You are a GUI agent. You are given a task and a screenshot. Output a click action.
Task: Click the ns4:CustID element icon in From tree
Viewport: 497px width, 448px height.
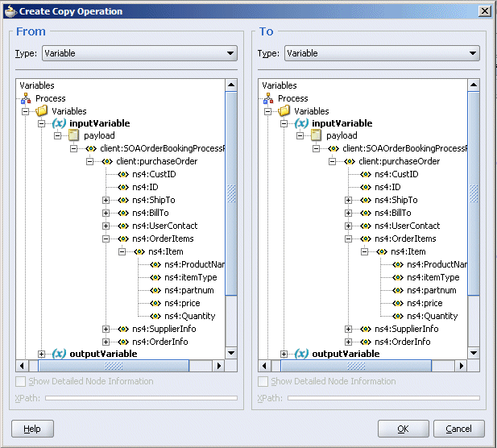click(x=123, y=174)
